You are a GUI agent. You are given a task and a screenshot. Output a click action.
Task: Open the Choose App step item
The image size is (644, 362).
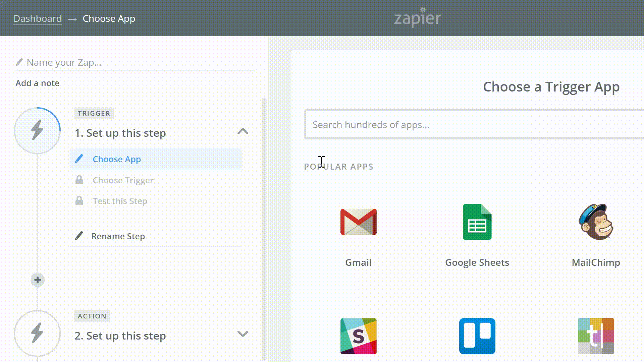point(156,159)
